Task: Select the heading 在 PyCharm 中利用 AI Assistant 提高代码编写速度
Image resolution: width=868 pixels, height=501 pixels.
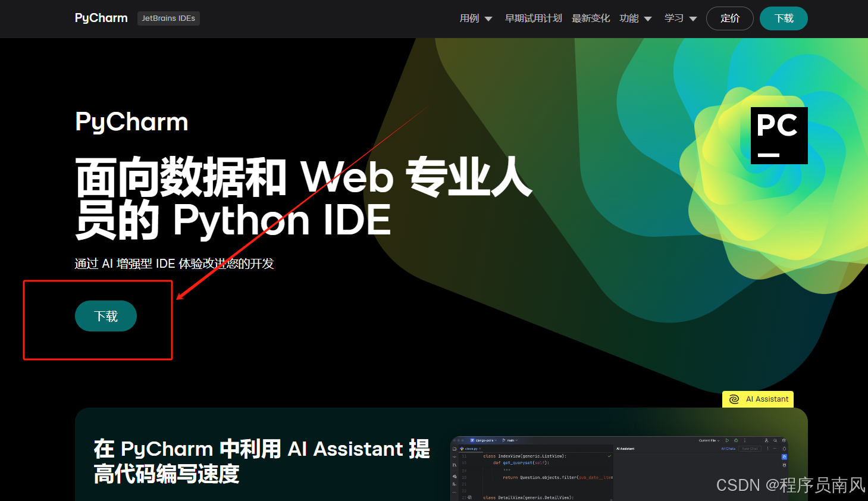Action: 262,461
